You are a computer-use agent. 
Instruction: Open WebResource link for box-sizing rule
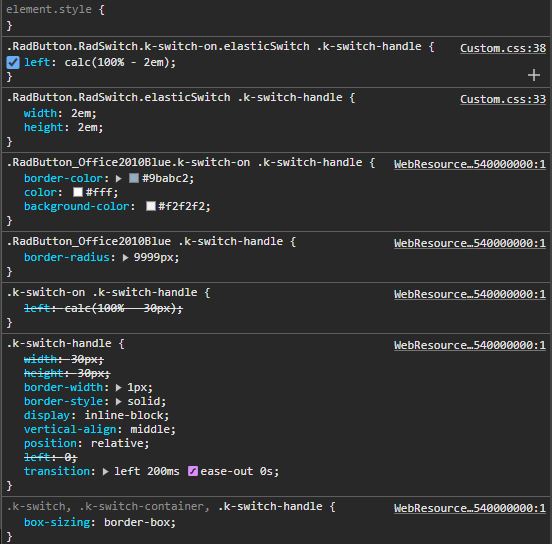pyautogui.click(x=470, y=508)
